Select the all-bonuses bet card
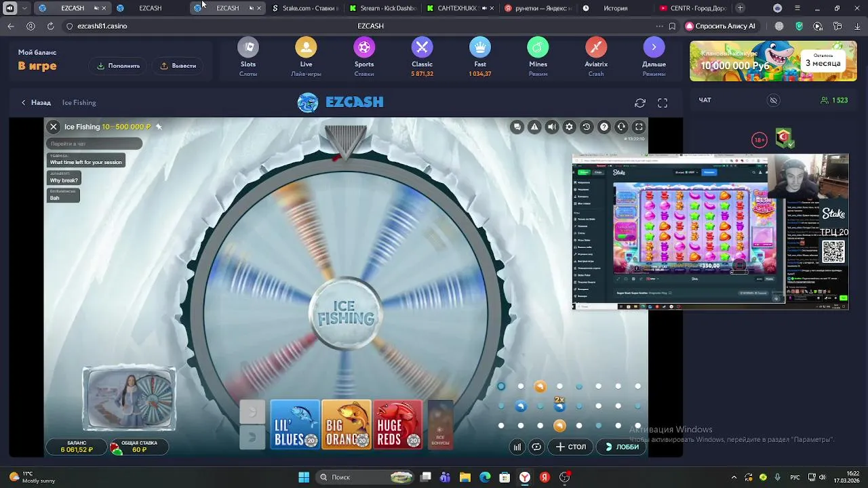 coord(440,424)
